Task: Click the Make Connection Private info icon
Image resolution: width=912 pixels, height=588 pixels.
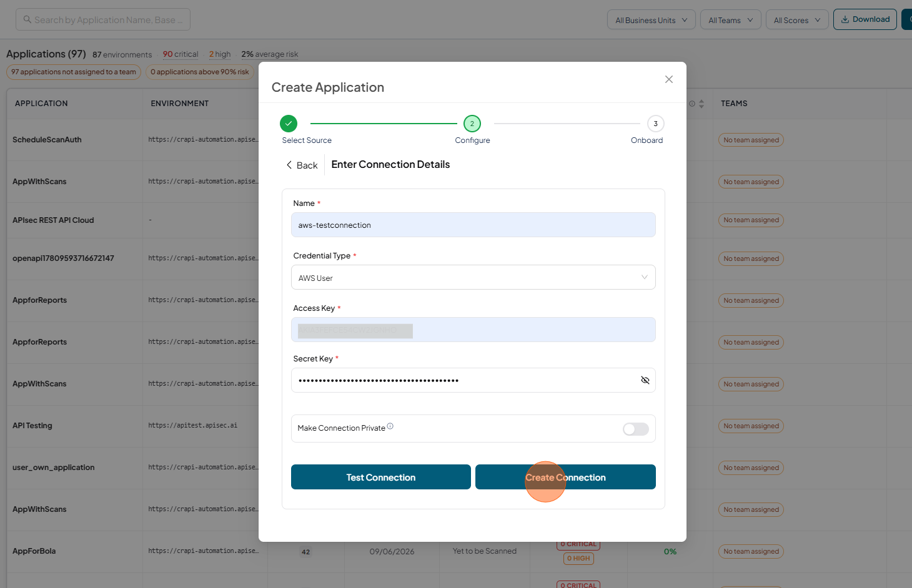Action: point(390,426)
